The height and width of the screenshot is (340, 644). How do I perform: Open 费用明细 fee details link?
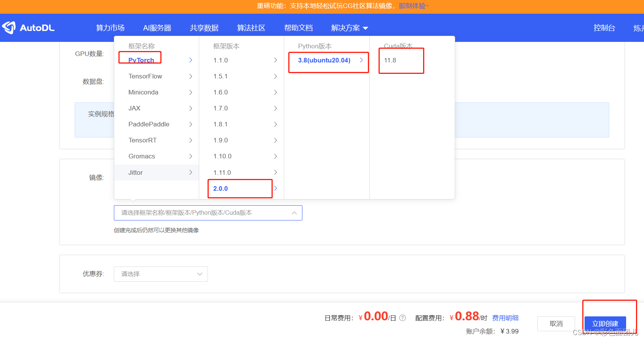point(505,318)
